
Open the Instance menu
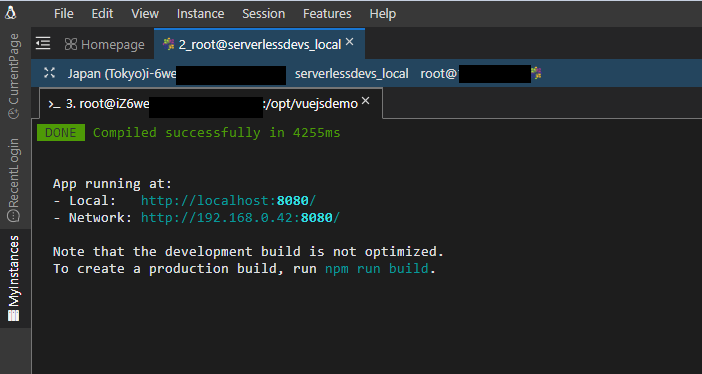201,14
